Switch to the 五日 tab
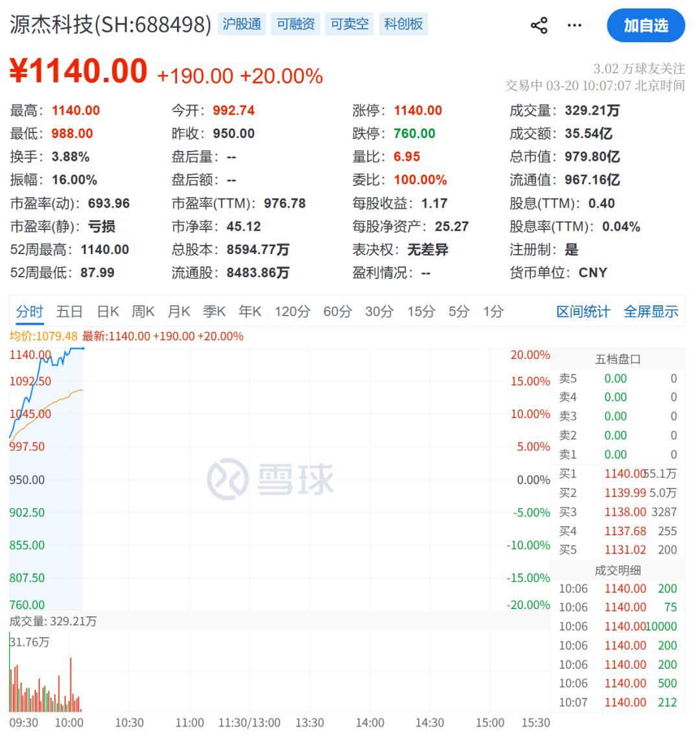 coord(69,311)
